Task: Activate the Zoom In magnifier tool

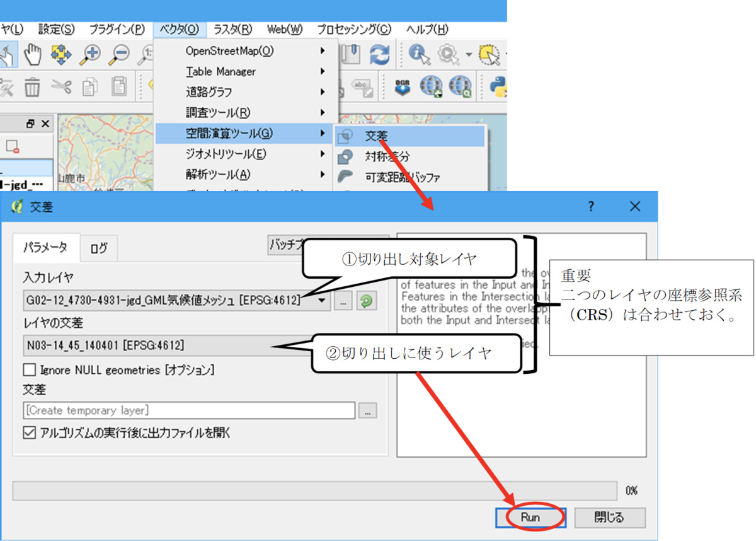Action: click(89, 55)
